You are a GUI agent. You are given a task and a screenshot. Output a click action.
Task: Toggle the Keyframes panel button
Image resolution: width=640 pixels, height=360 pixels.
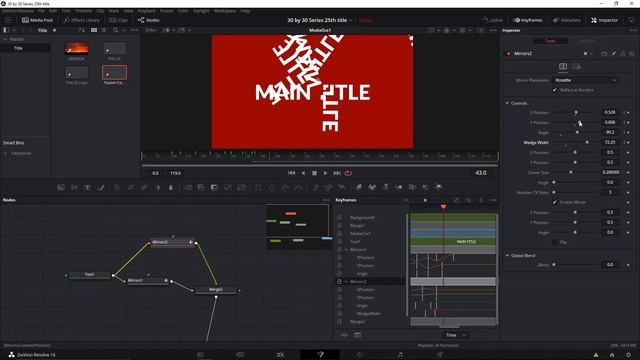coord(528,20)
